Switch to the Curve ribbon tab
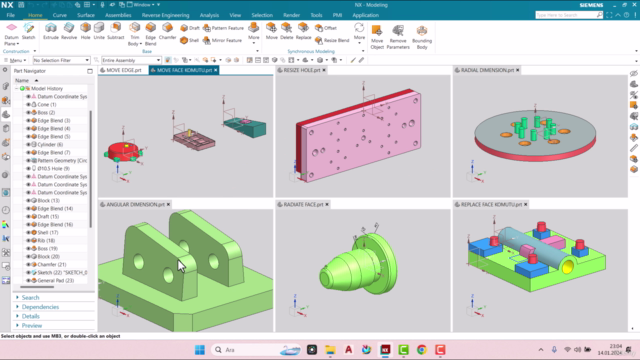The height and width of the screenshot is (360, 640). pyautogui.click(x=60, y=15)
